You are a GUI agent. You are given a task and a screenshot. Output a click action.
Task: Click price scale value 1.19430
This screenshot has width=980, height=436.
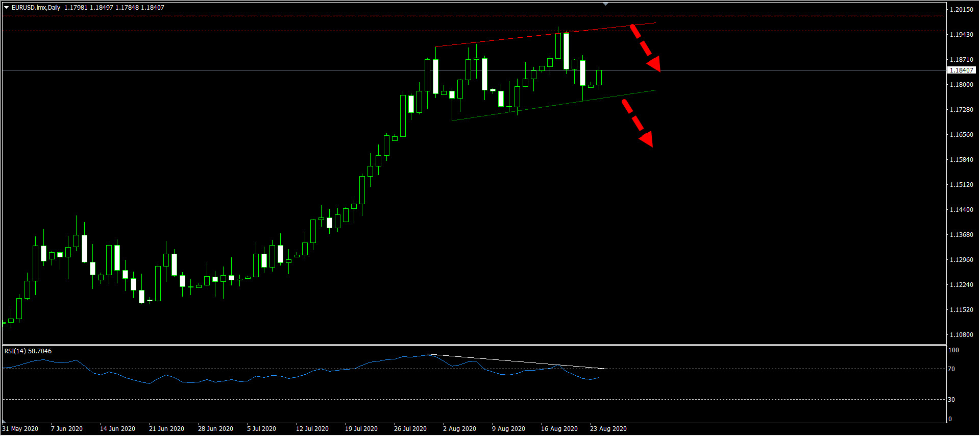pyautogui.click(x=962, y=35)
